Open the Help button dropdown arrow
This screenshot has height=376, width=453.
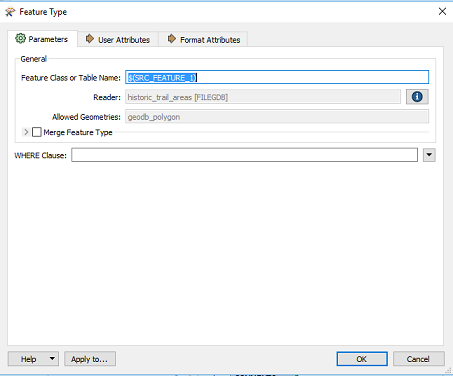[x=52, y=359]
